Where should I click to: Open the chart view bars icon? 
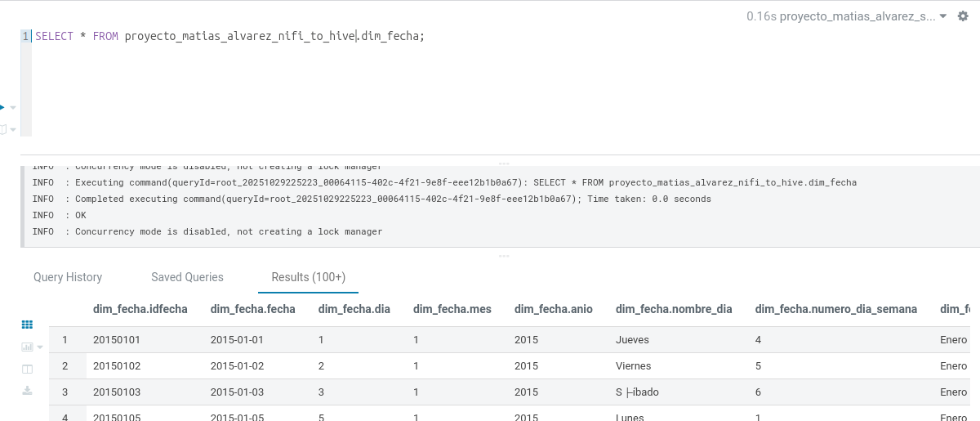pos(25,347)
